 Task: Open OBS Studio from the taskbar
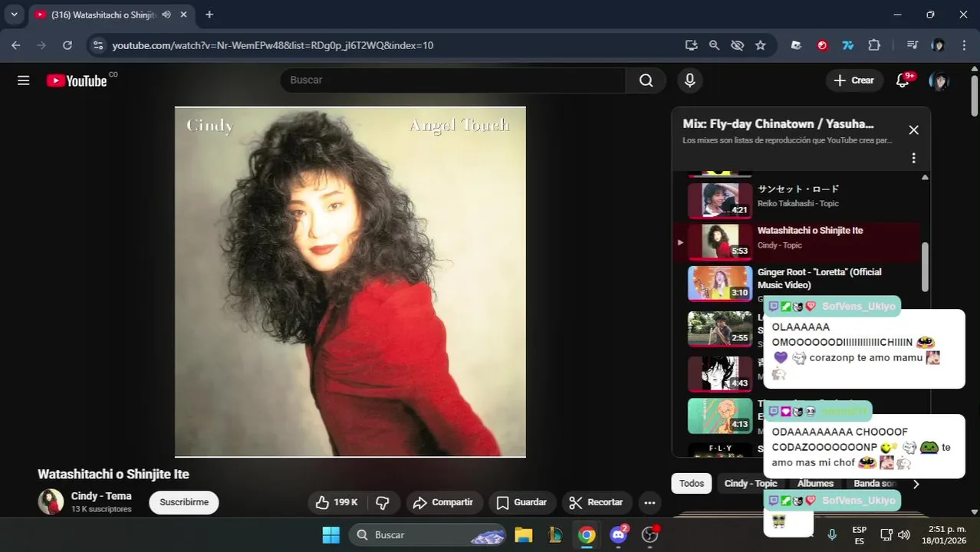click(x=650, y=535)
